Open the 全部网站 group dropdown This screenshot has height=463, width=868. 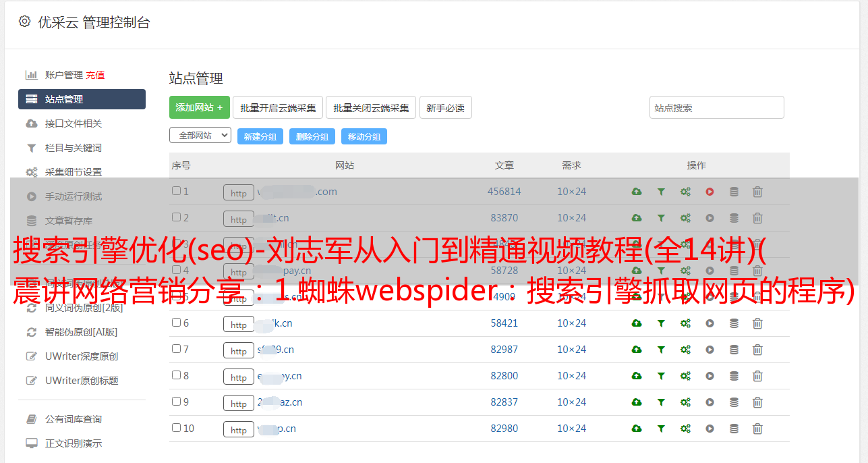200,136
